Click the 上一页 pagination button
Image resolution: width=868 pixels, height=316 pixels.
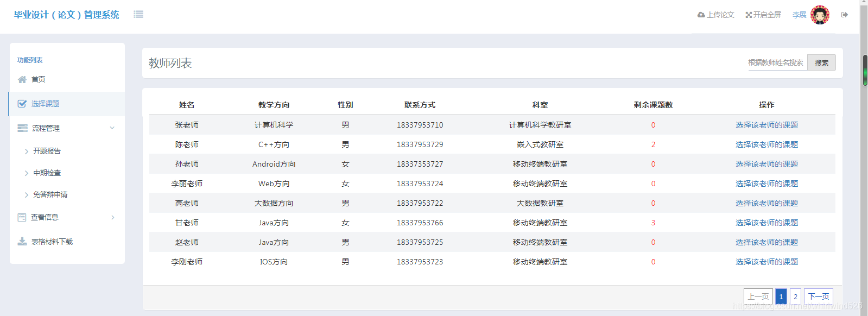pos(758,296)
